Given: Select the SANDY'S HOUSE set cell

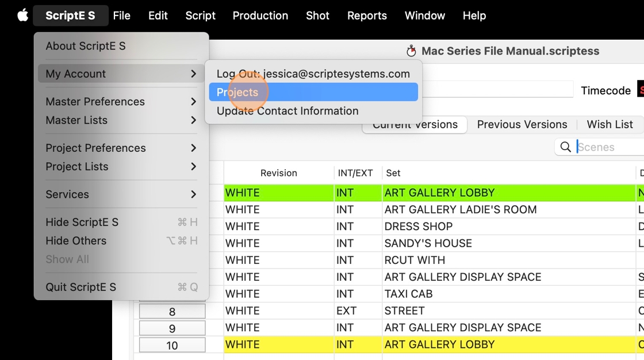Looking at the screenshot, I should point(508,243).
